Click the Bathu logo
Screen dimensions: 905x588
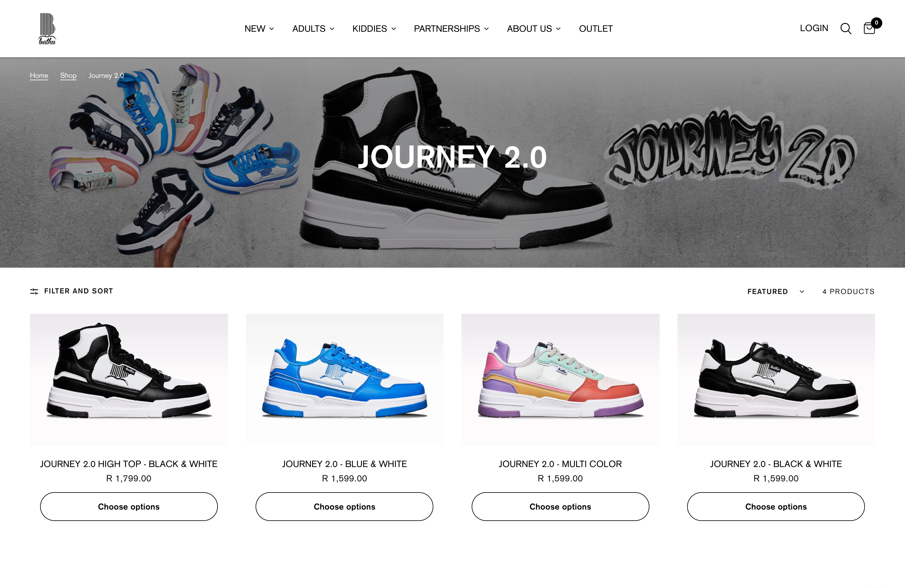pyautogui.click(x=47, y=29)
